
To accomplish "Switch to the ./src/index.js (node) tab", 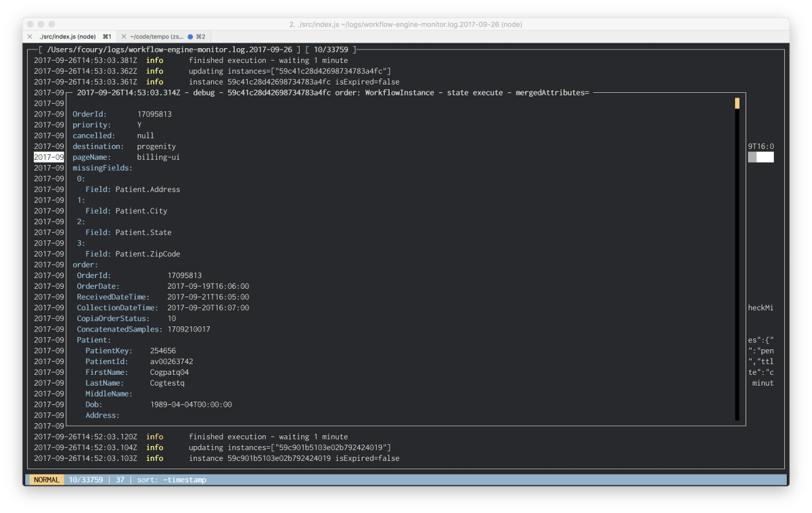I will [68, 37].
